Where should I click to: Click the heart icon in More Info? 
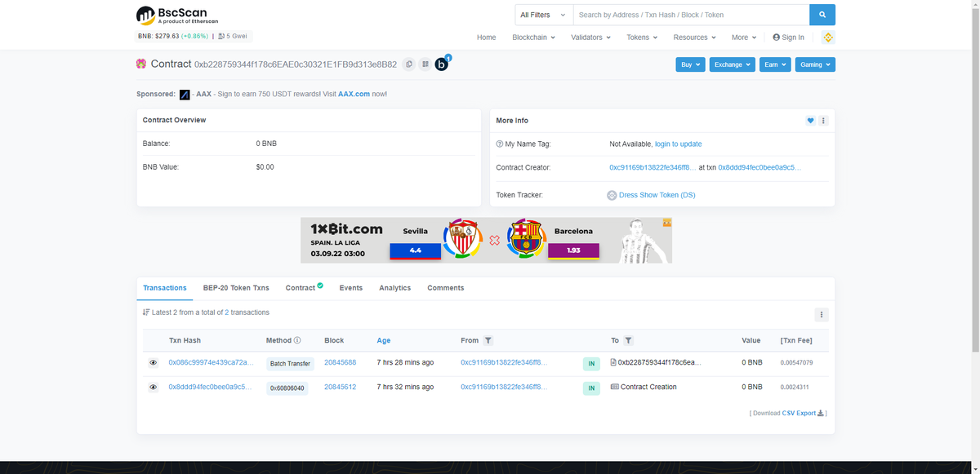click(x=811, y=121)
